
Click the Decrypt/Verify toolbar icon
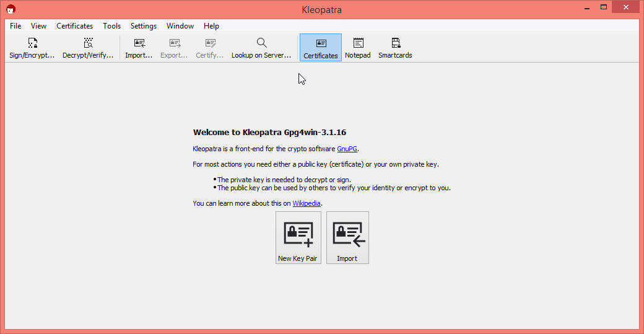click(88, 48)
